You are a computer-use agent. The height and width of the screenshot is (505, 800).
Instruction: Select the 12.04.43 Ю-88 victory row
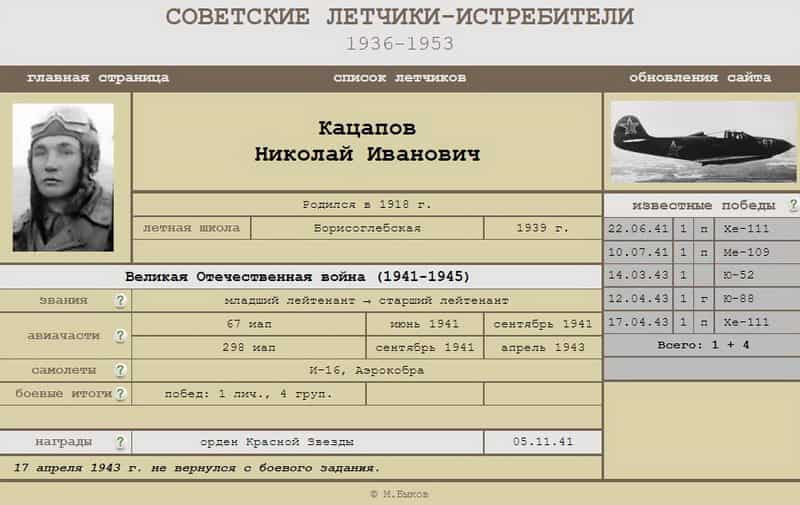(x=700, y=299)
